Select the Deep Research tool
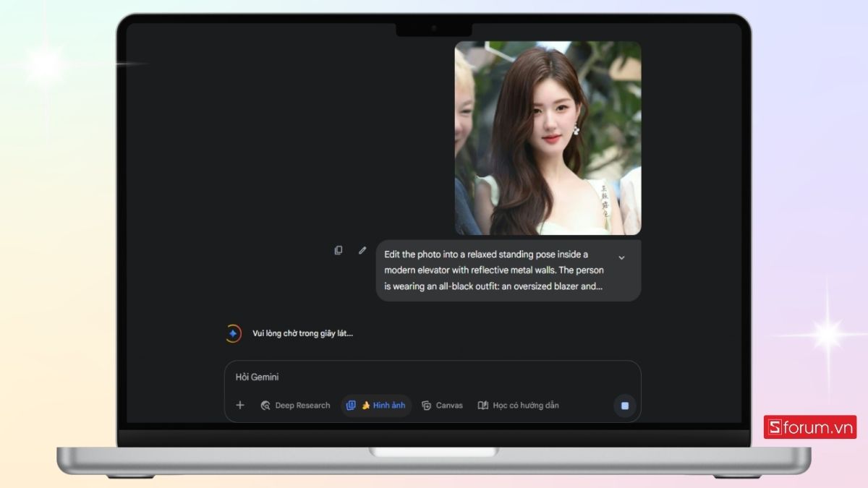868x488 pixels. [295, 406]
